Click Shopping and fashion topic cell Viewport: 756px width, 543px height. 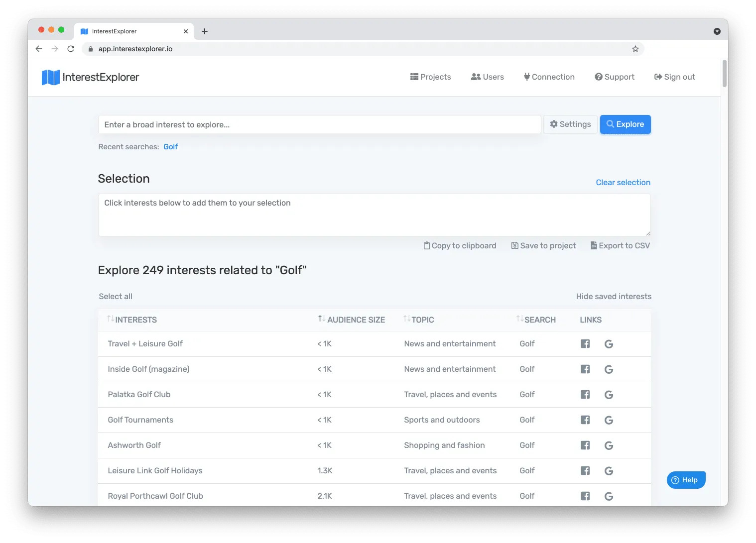pyautogui.click(x=444, y=445)
